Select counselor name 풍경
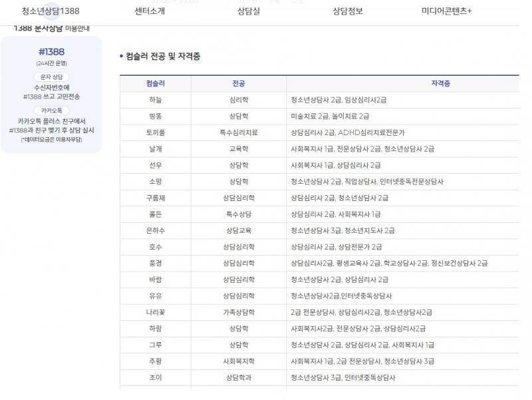Image resolution: width=532 pixels, height=400 pixels. (156, 263)
